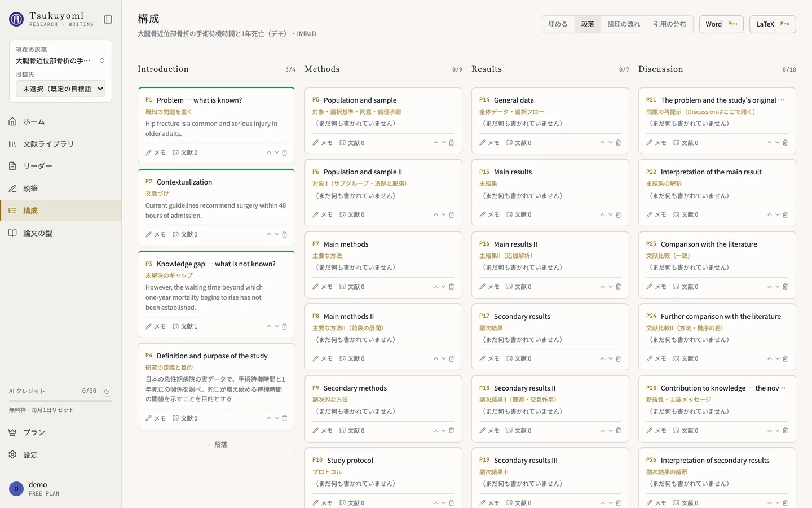Export to LaTeX (Pro)

coord(773,24)
